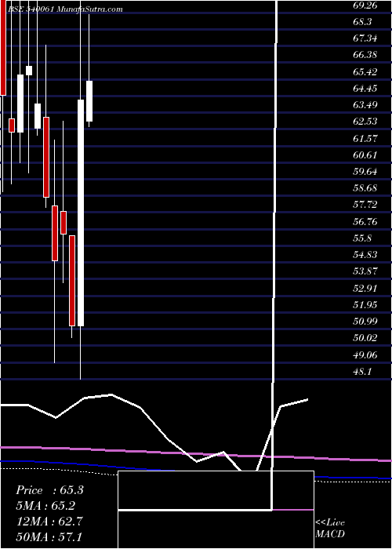The width and height of the screenshot is (392, 549).
Task: Click the tall white candlestick rising from 50.99
Action: click(81, 213)
